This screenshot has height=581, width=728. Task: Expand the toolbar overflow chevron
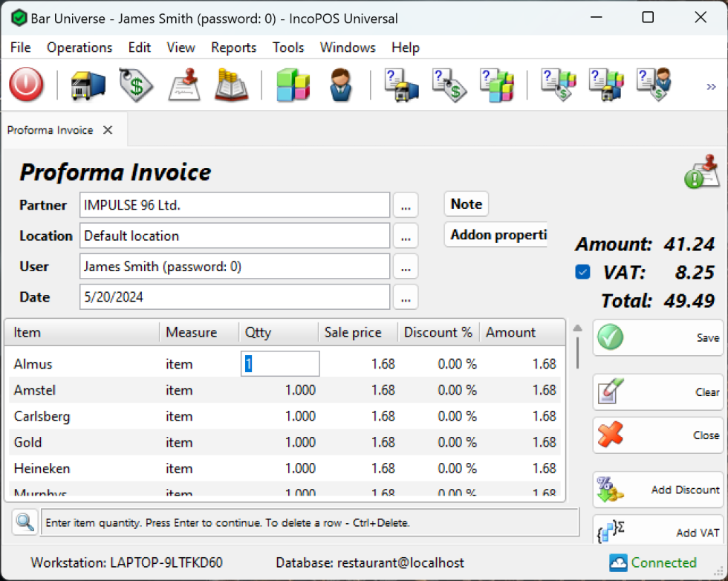pos(711,87)
